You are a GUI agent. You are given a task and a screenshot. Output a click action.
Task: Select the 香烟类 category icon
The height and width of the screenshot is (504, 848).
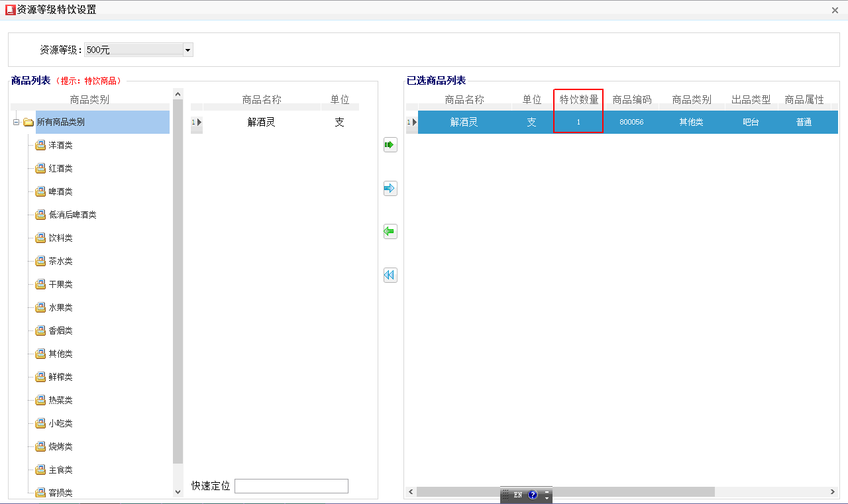[40, 330]
